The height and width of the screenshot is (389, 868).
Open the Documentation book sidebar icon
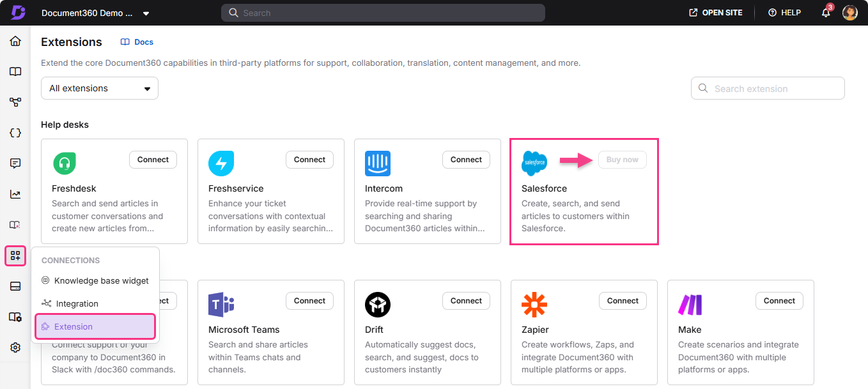click(15, 72)
